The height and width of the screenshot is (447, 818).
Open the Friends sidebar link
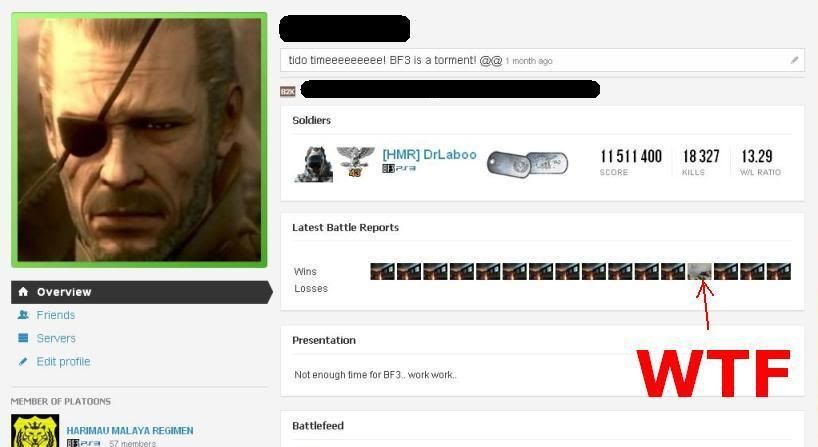click(x=56, y=315)
